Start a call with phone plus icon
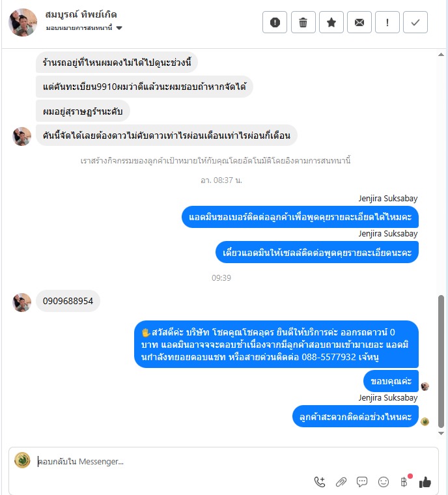The width and height of the screenshot is (448, 495). pyautogui.click(x=320, y=482)
